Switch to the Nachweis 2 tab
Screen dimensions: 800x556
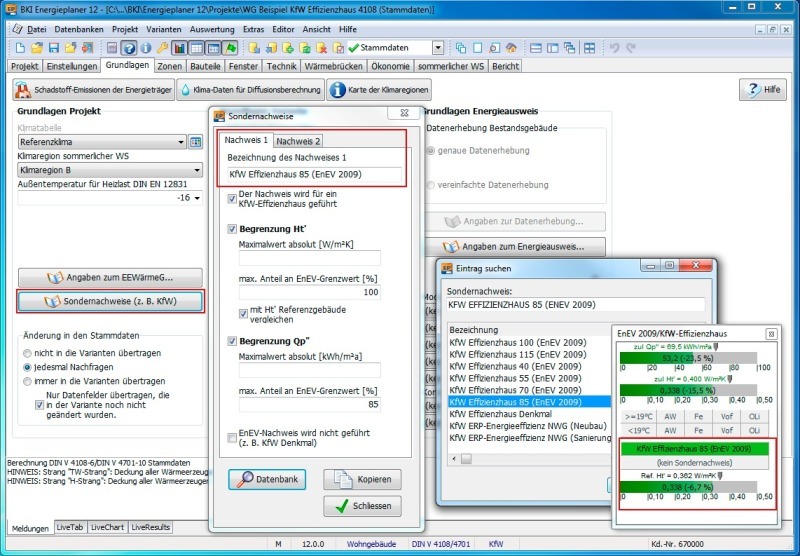coord(298,141)
